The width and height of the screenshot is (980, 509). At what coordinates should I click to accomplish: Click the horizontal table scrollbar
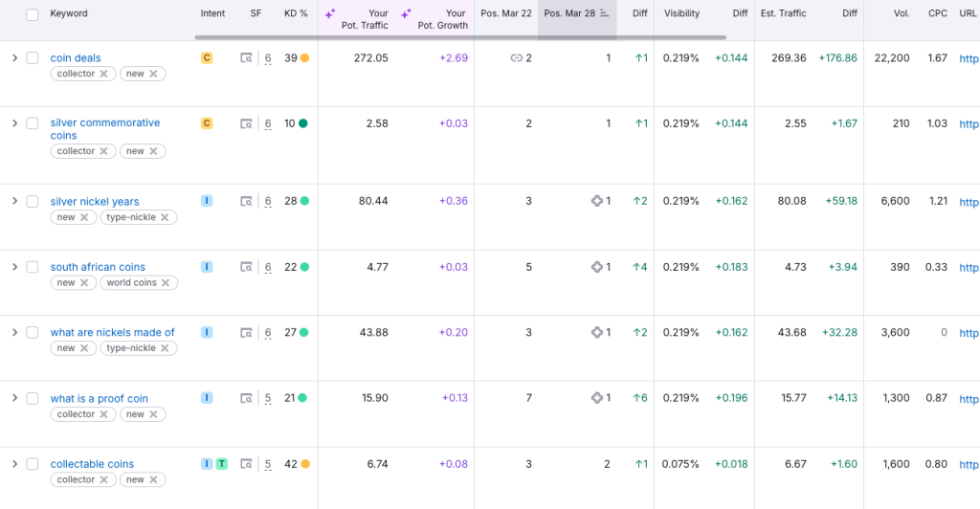(459, 37)
